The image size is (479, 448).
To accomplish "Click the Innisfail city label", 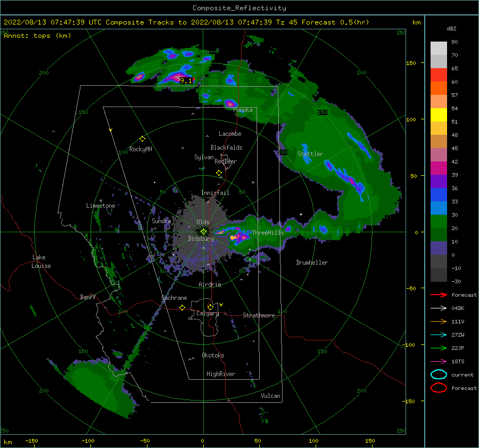I will pyautogui.click(x=215, y=193).
